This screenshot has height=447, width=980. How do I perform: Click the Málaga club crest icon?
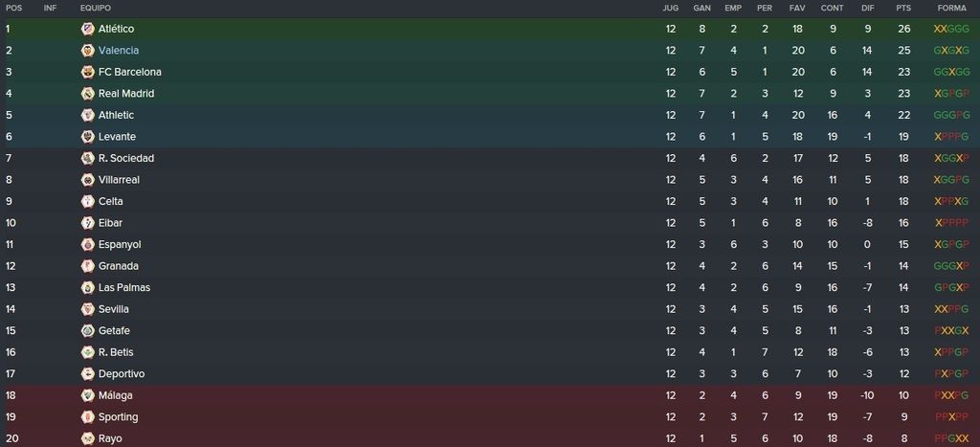[87, 395]
